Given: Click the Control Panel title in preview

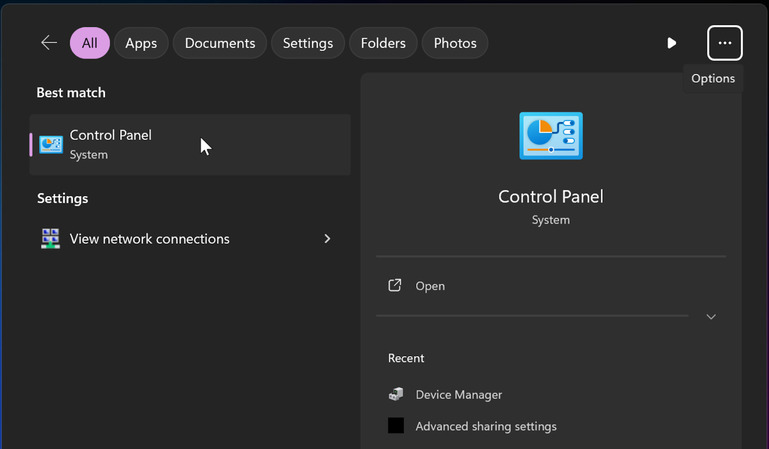Looking at the screenshot, I should 551,197.
